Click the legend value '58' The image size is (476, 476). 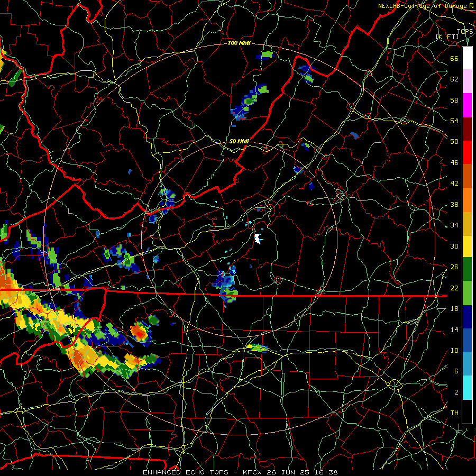(x=454, y=100)
